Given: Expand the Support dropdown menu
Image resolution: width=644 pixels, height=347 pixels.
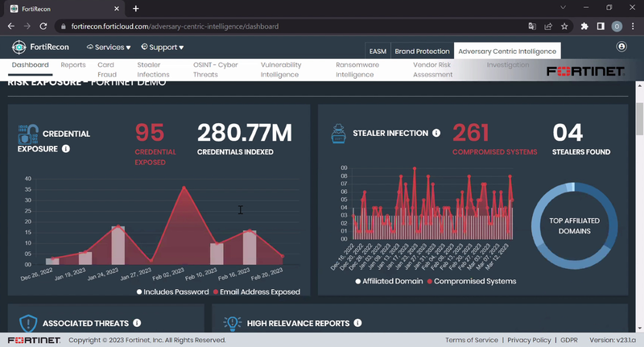Looking at the screenshot, I should pyautogui.click(x=163, y=48).
